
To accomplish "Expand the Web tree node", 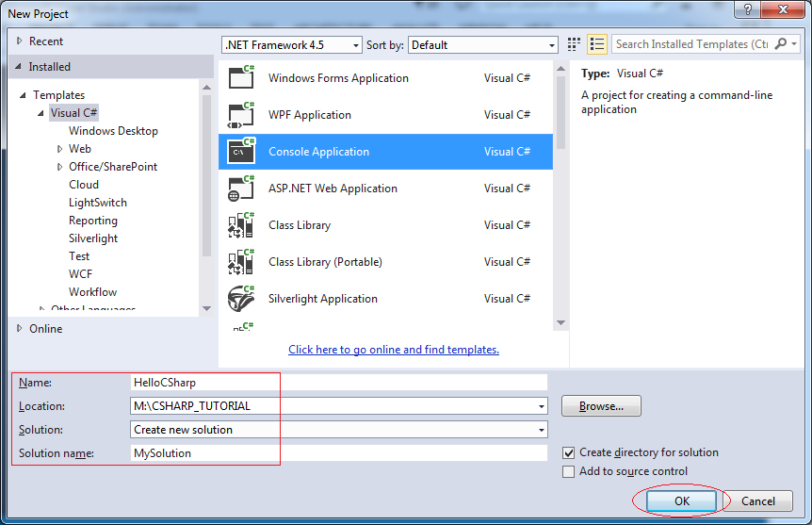I will [59, 149].
